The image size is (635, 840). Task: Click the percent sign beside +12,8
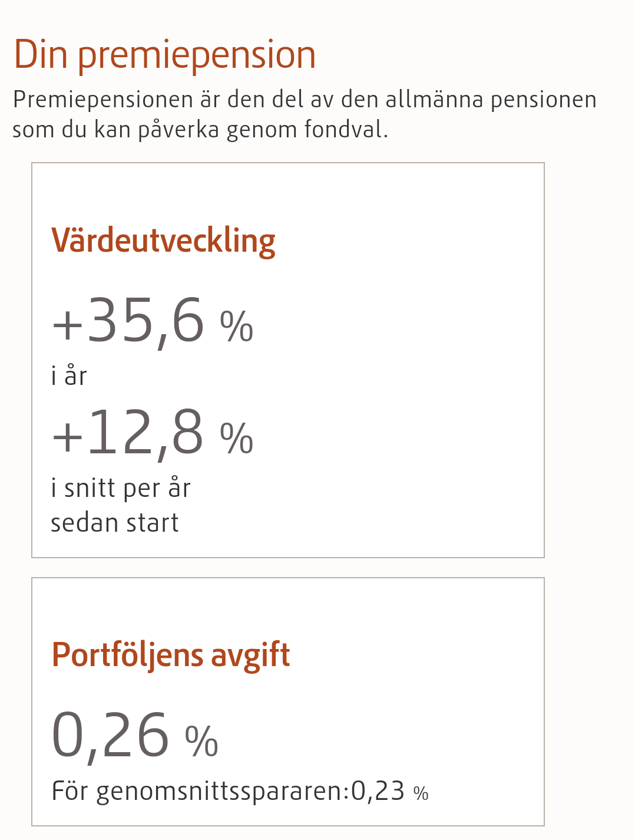tap(236, 439)
